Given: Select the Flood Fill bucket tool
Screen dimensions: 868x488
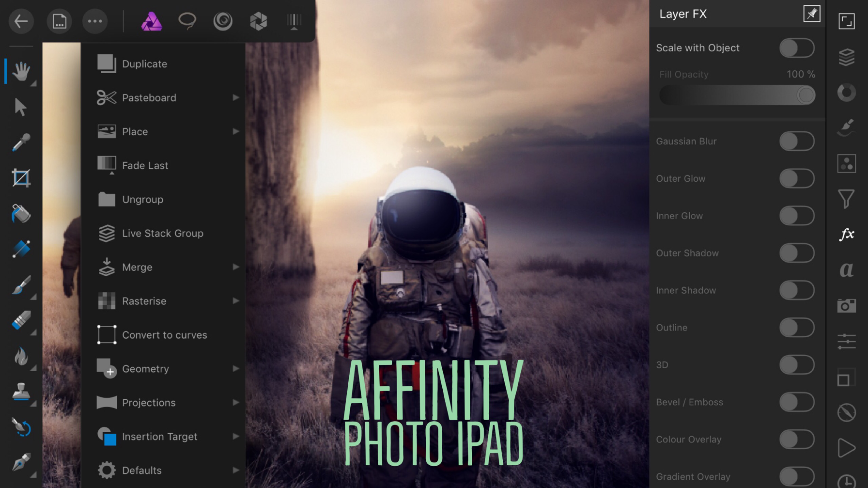Looking at the screenshot, I should [x=21, y=214].
